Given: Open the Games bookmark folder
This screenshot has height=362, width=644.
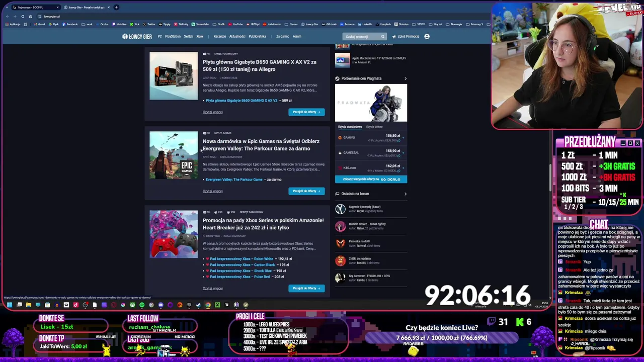Looking at the screenshot, I should point(291,24).
